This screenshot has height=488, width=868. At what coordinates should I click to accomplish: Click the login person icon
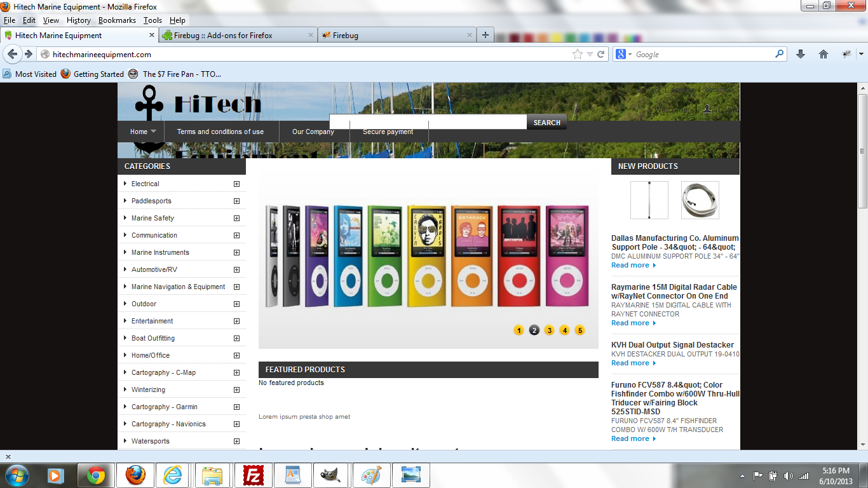pos(707,109)
